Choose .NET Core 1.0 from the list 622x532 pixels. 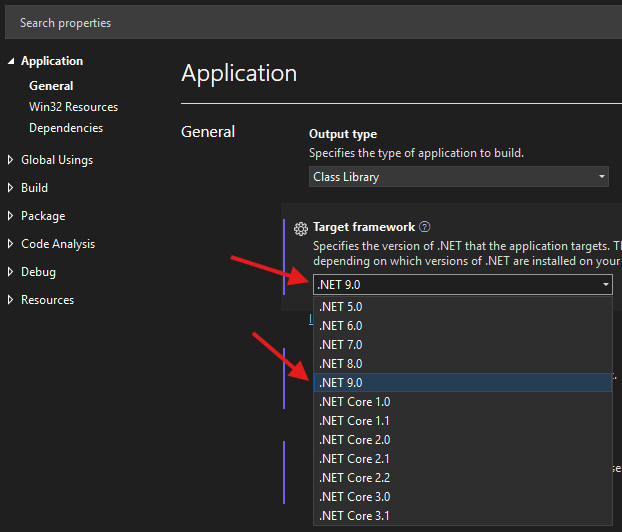(x=463, y=402)
